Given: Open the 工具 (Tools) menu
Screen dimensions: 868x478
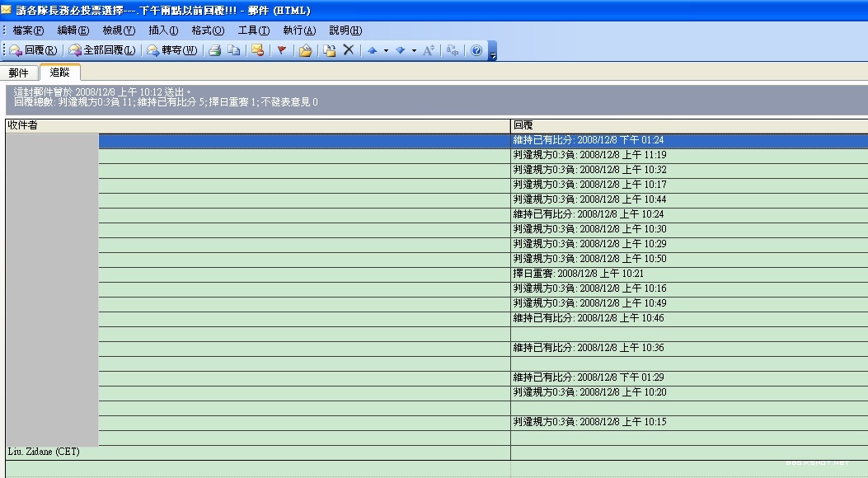Looking at the screenshot, I should click(x=253, y=30).
